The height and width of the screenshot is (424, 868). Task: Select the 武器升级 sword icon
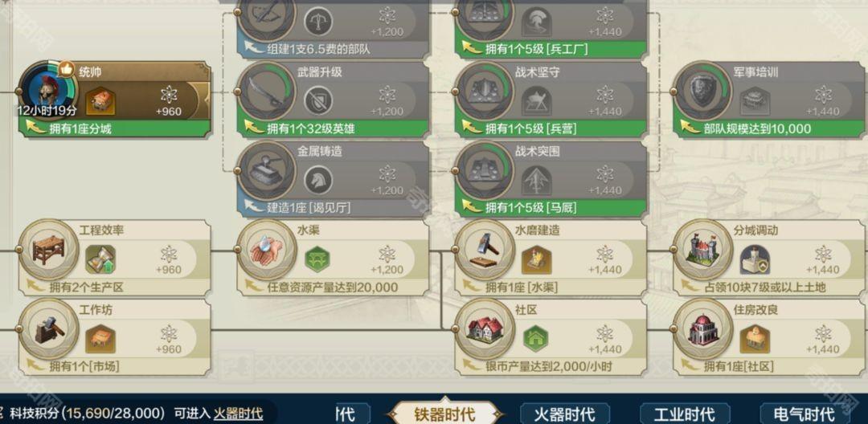tap(266, 91)
